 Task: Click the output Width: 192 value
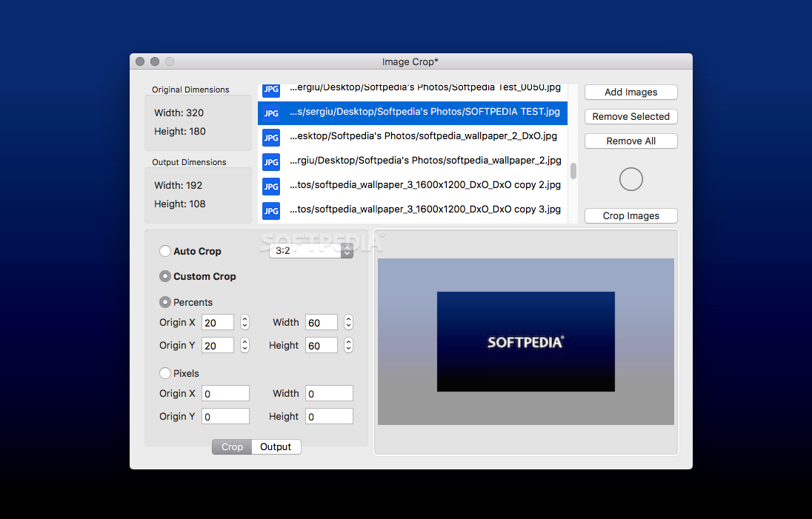tap(178, 185)
